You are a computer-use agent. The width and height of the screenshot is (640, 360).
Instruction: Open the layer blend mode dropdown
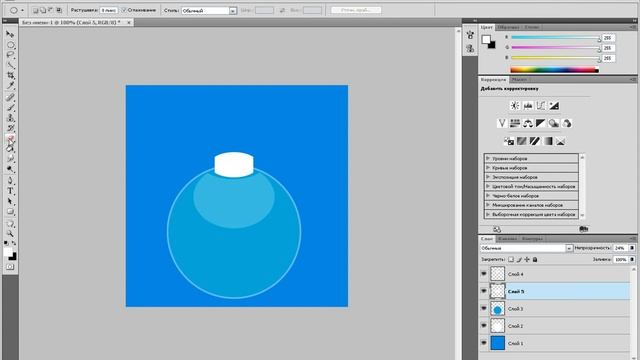pyautogui.click(x=526, y=248)
